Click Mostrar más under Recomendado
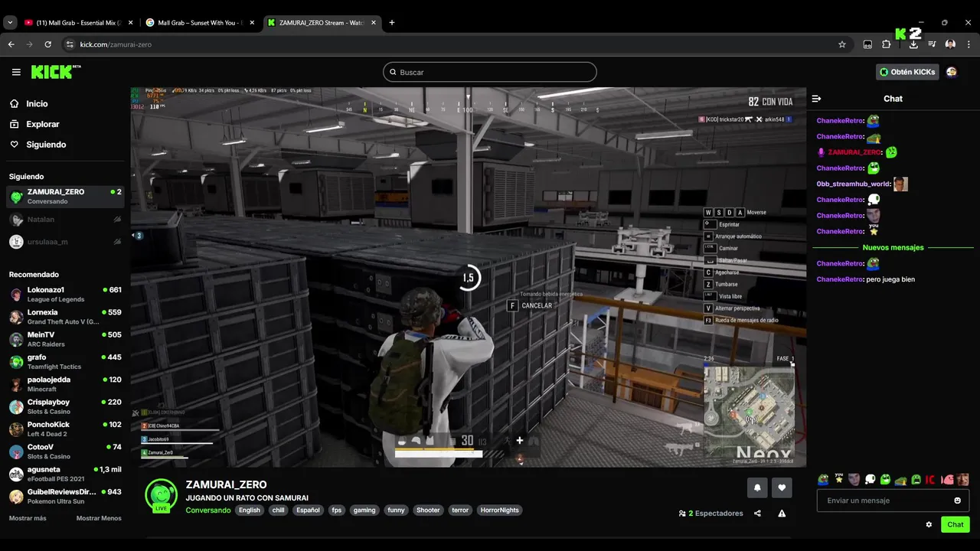Viewport: 980px width, 551px height. pos(28,518)
